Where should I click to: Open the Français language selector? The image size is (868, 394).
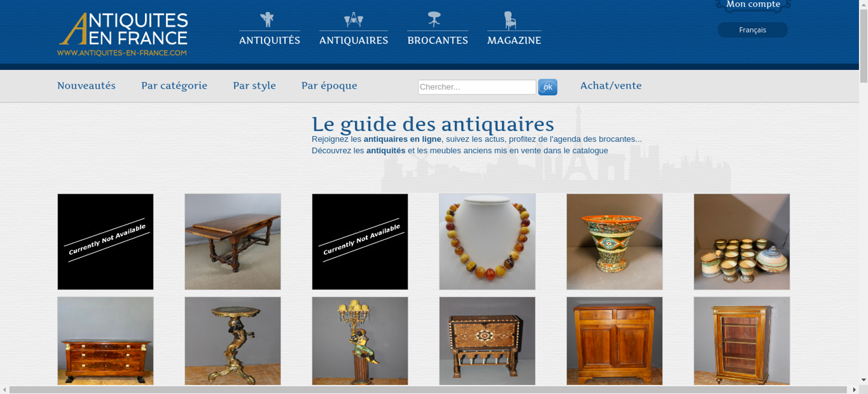tap(753, 30)
